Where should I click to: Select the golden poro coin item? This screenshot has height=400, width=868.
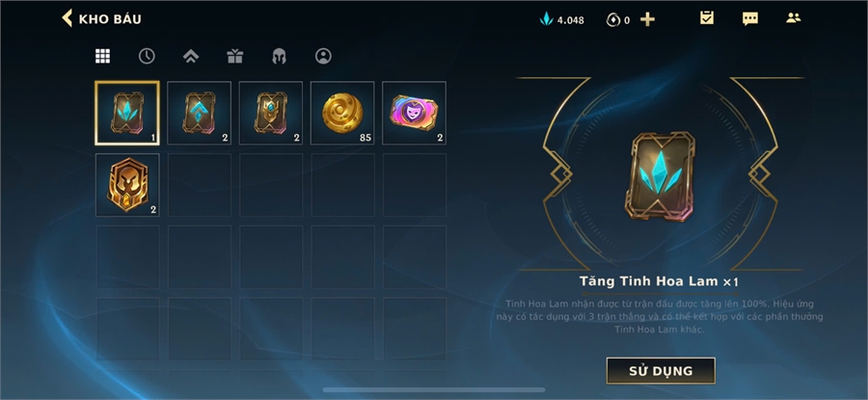pyautogui.click(x=342, y=113)
